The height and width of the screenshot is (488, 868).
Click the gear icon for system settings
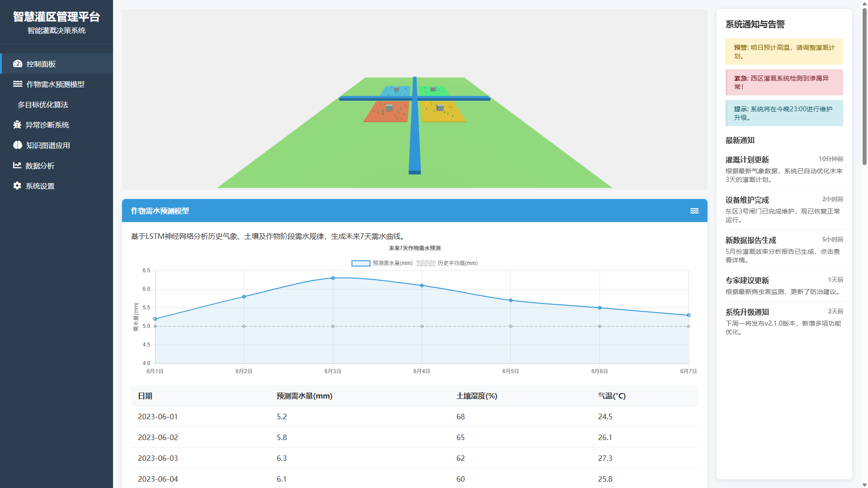(17, 186)
